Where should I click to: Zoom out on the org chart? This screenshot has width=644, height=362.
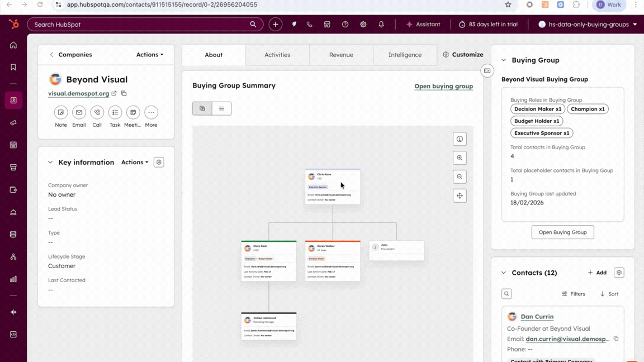point(460,177)
